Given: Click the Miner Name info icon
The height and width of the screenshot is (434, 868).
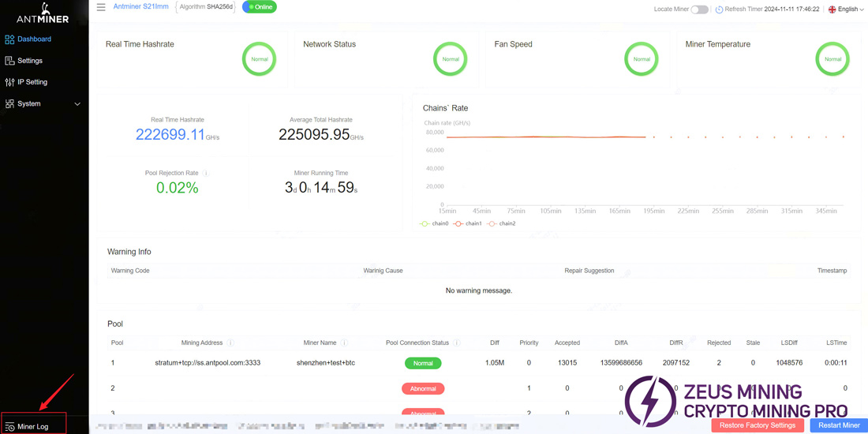Looking at the screenshot, I should tap(344, 342).
